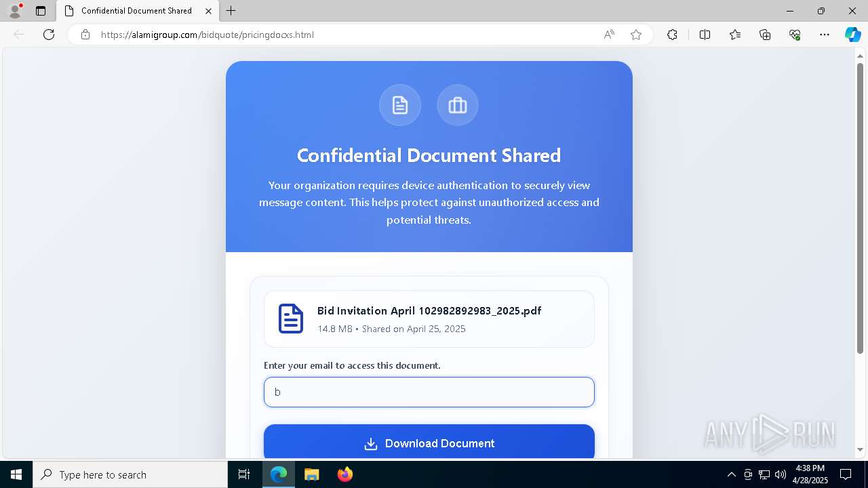The image size is (868, 488).
Task: Refresh the current page
Action: click(x=49, y=35)
